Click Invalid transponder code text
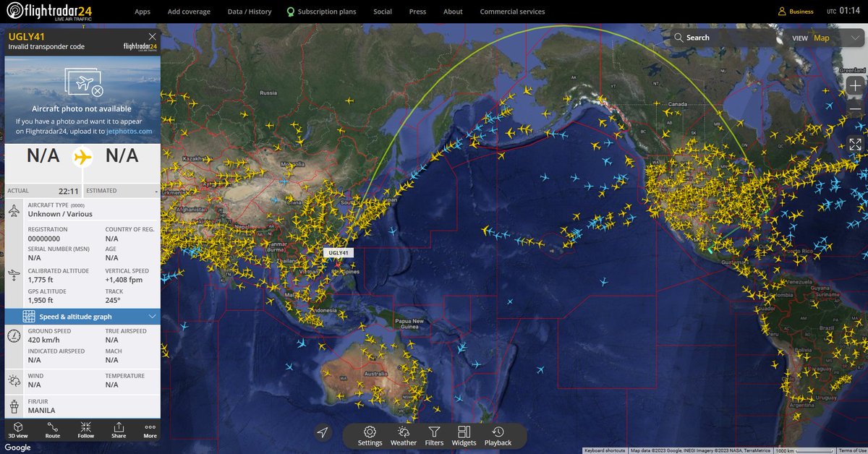 [46, 47]
